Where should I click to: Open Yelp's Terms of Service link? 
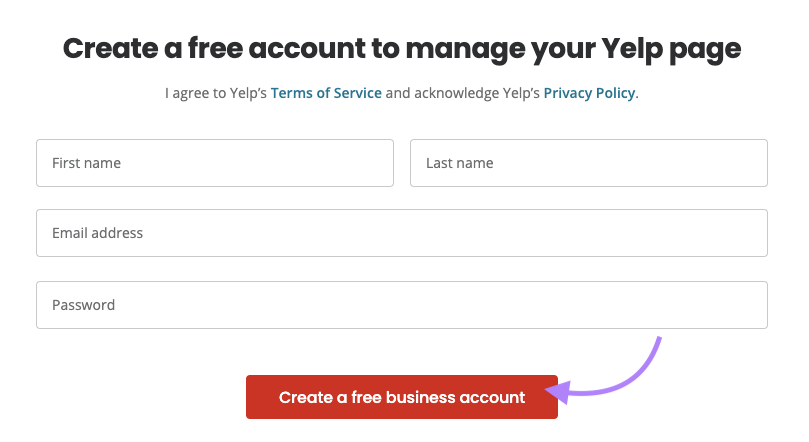click(x=326, y=93)
